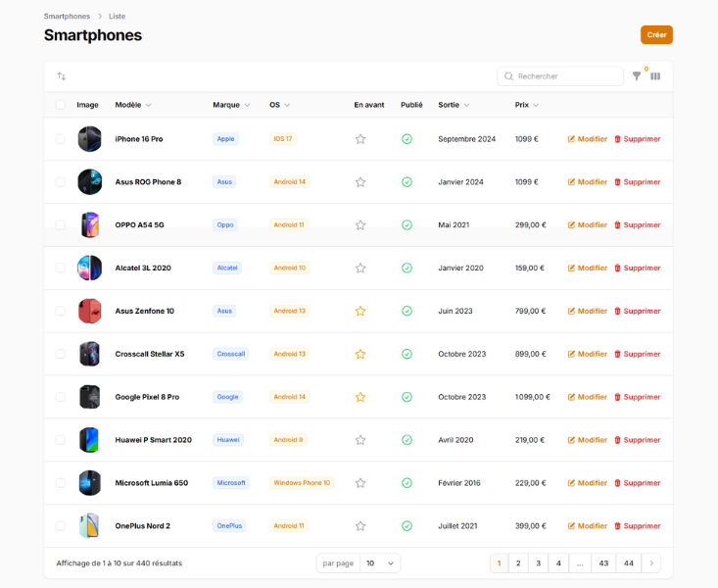Image resolution: width=718 pixels, height=588 pixels.
Task: Open the OPPO A54 5G phone thumbnail
Action: 90,225
